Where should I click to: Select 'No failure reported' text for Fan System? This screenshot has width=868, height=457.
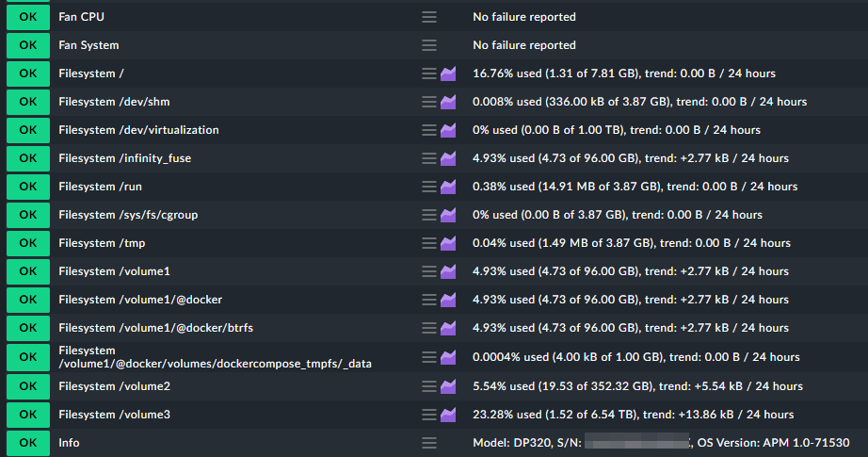point(524,45)
